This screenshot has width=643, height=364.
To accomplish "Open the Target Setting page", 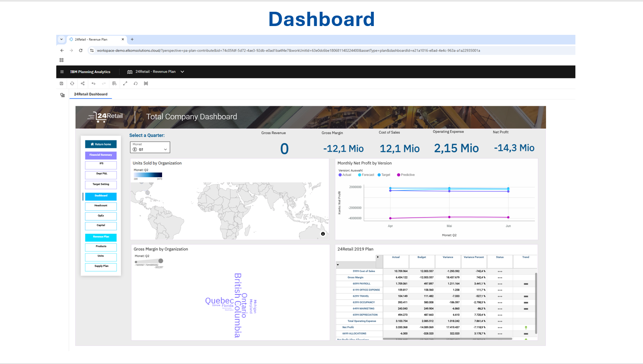I will tap(101, 184).
